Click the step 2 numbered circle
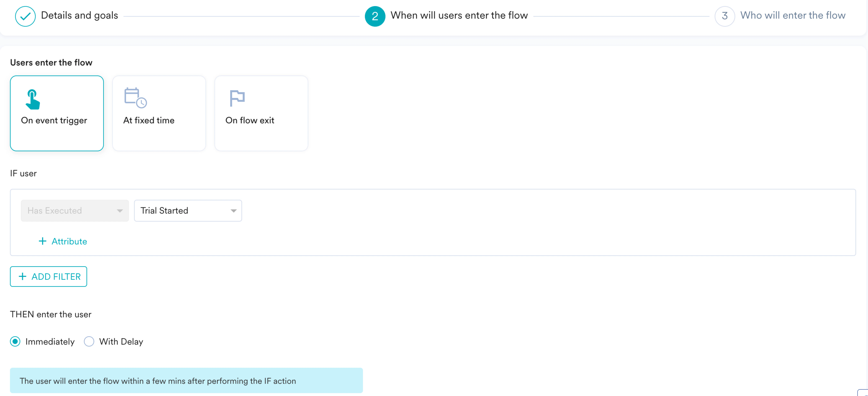Image resolution: width=868 pixels, height=396 pixels. click(x=375, y=16)
